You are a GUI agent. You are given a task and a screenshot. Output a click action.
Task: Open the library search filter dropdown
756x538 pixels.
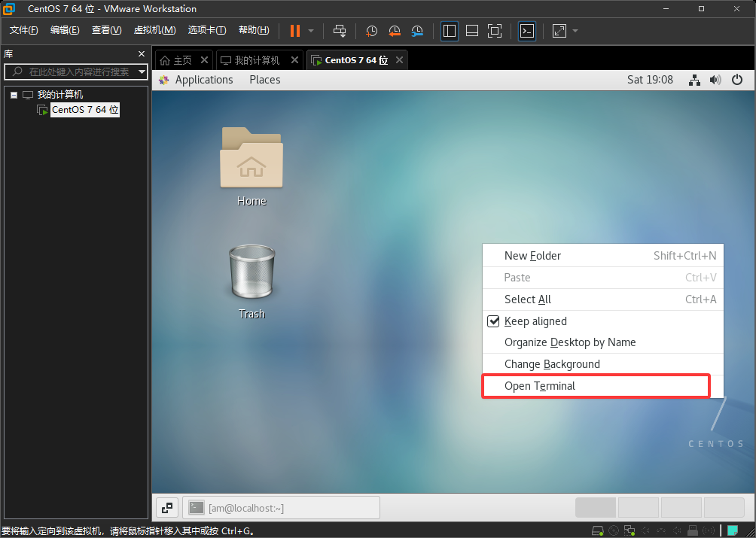click(x=142, y=71)
